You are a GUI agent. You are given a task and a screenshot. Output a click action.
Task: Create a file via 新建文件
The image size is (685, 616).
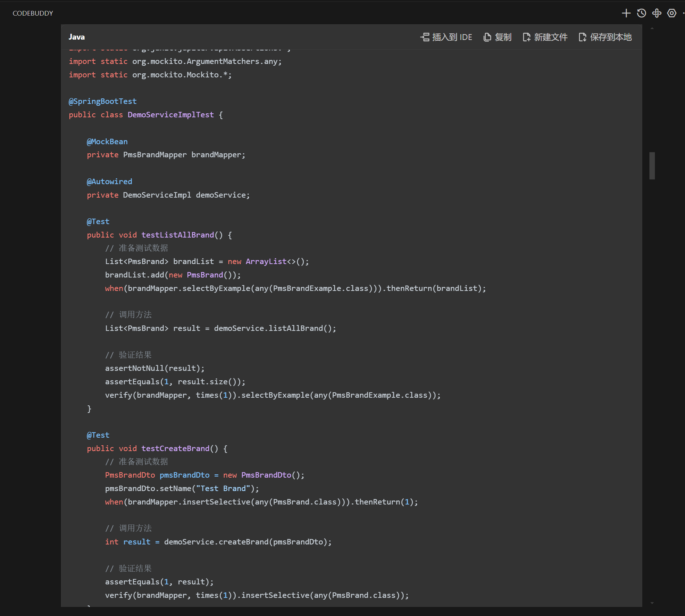click(x=545, y=37)
